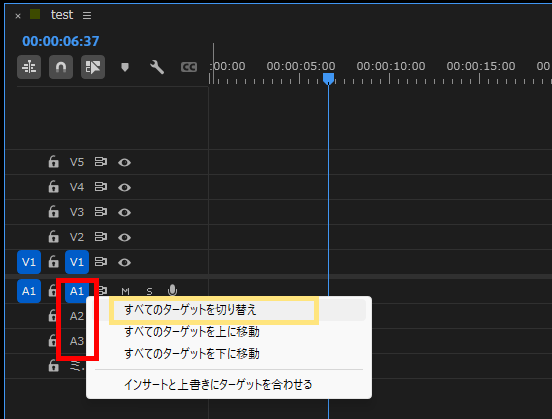
Task: Close the test sequence tab
Action: [18, 16]
